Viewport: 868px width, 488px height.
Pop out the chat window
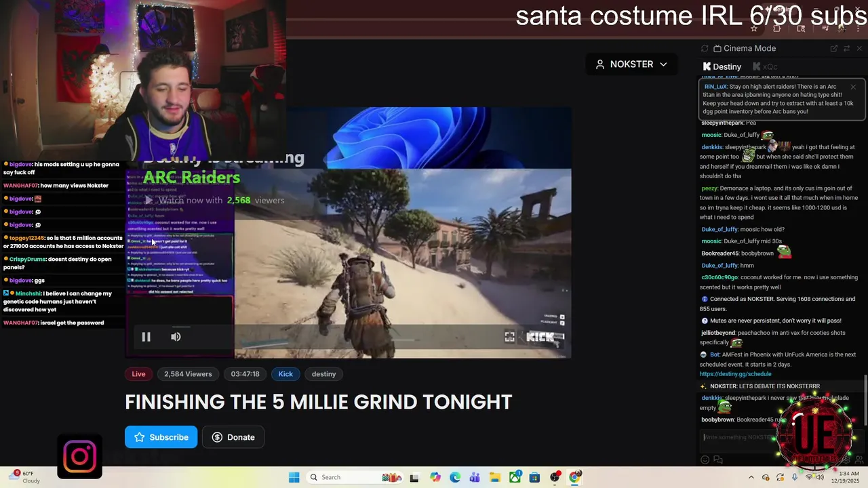(833, 48)
